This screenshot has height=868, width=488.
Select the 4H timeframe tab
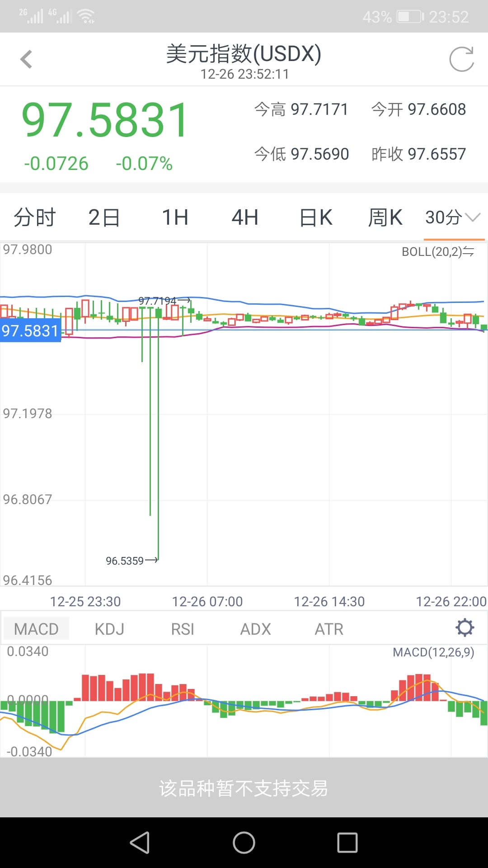coord(245,217)
